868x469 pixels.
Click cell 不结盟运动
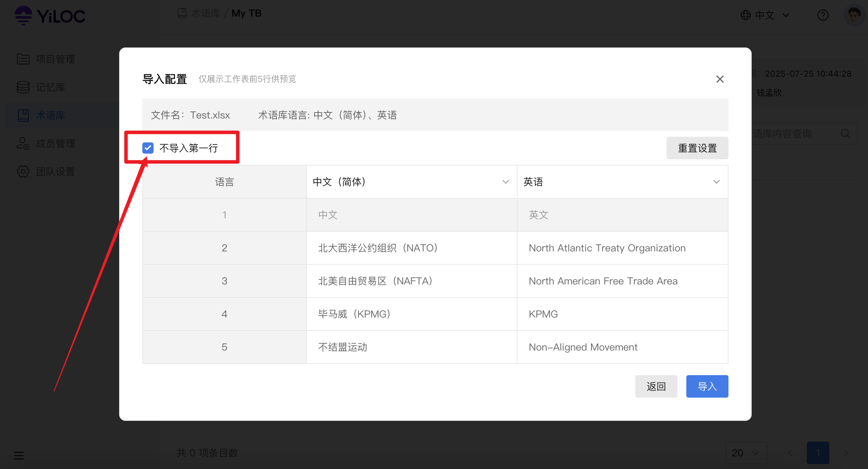click(x=412, y=347)
